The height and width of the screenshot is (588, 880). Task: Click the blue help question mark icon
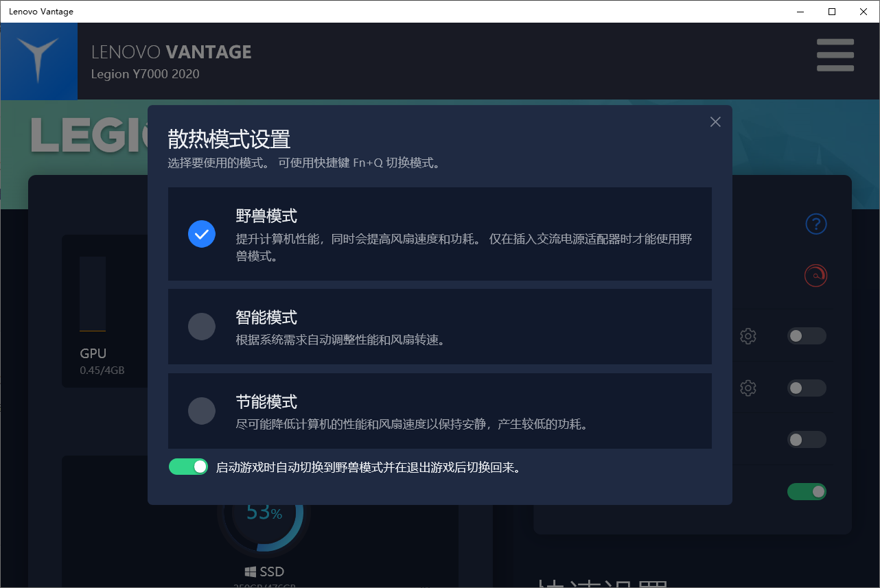pos(816,224)
